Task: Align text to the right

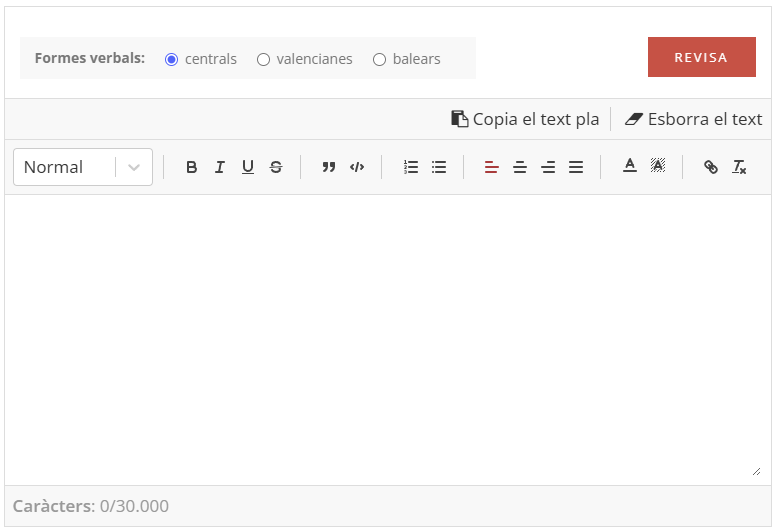Action: coord(548,167)
